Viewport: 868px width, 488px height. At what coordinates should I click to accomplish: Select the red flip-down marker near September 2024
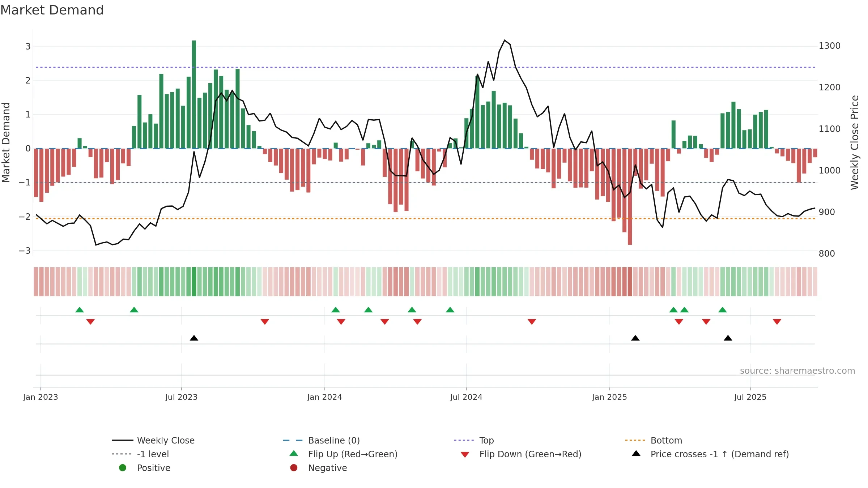(532, 322)
